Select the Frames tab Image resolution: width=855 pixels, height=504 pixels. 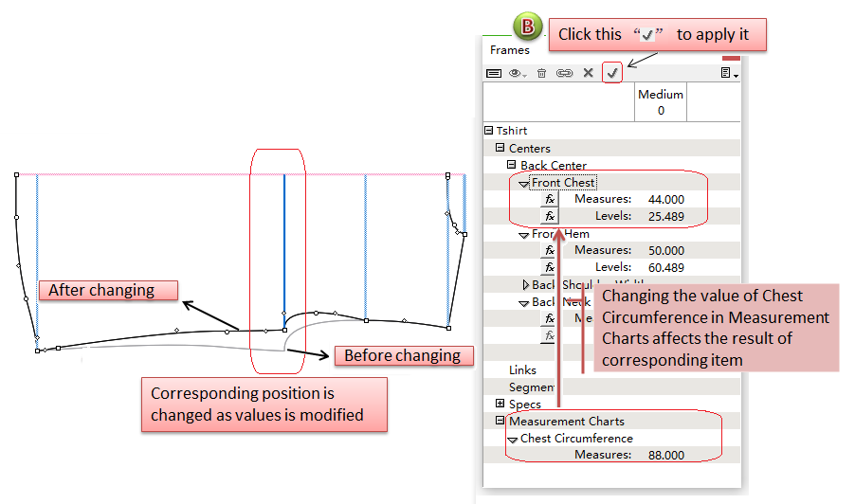click(x=509, y=50)
